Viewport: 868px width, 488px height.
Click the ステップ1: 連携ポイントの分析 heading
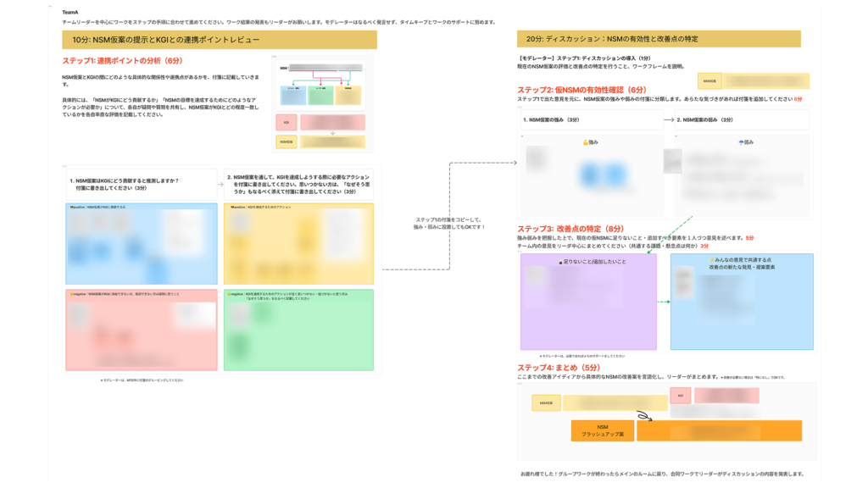(x=122, y=61)
